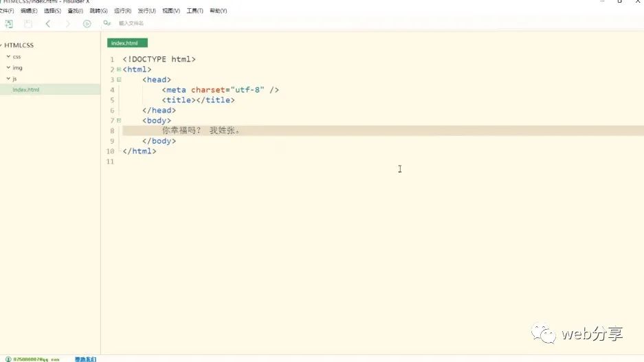Fold the body tag at line 7
644x362 pixels.
coord(119,120)
